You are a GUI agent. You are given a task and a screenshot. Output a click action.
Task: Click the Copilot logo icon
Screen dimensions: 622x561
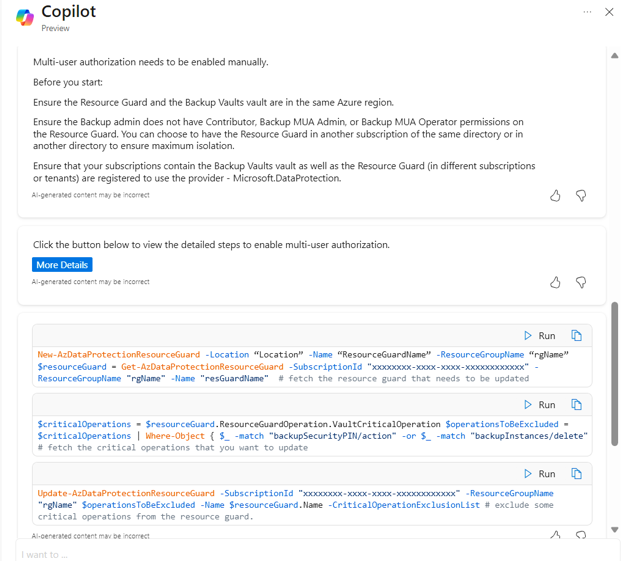24,17
